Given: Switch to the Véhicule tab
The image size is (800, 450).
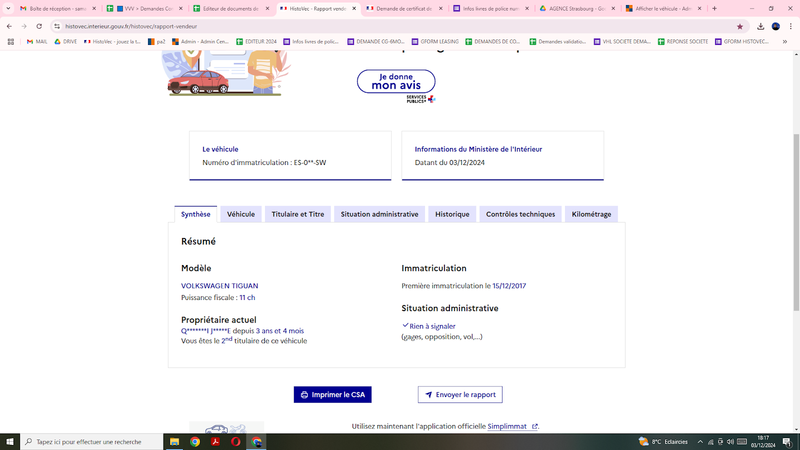Looking at the screenshot, I should [x=241, y=214].
